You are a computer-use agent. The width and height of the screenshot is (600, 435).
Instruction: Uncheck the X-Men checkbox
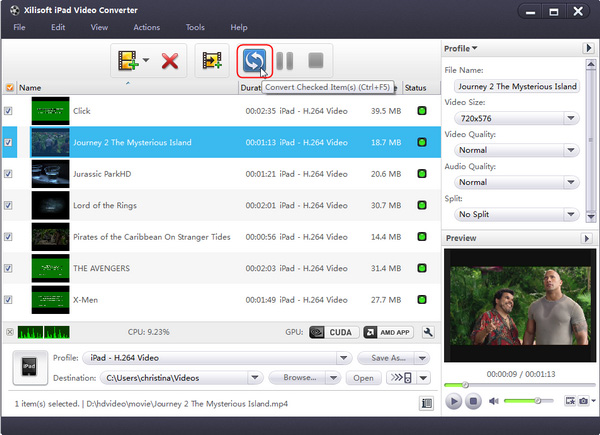[8, 300]
